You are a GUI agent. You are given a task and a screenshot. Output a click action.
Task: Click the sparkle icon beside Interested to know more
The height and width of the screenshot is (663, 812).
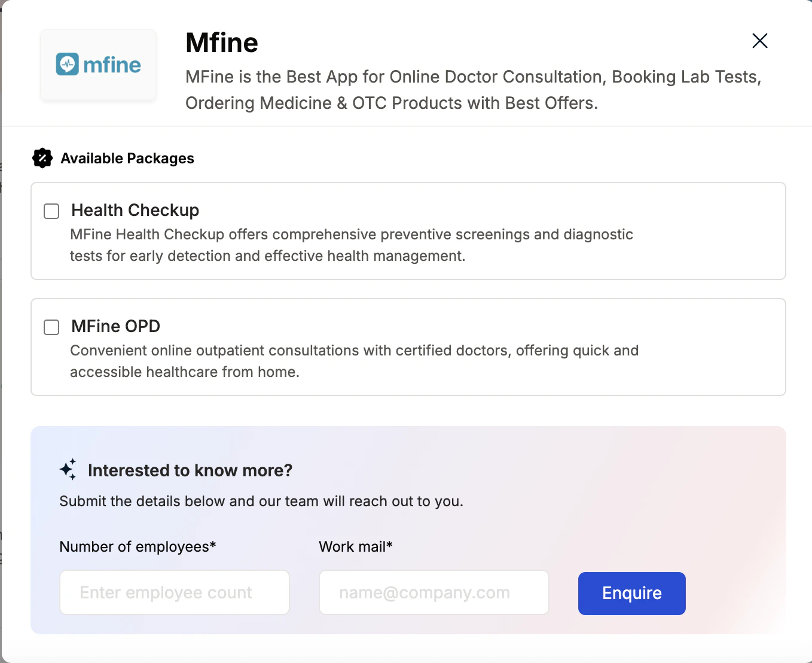tap(68, 470)
